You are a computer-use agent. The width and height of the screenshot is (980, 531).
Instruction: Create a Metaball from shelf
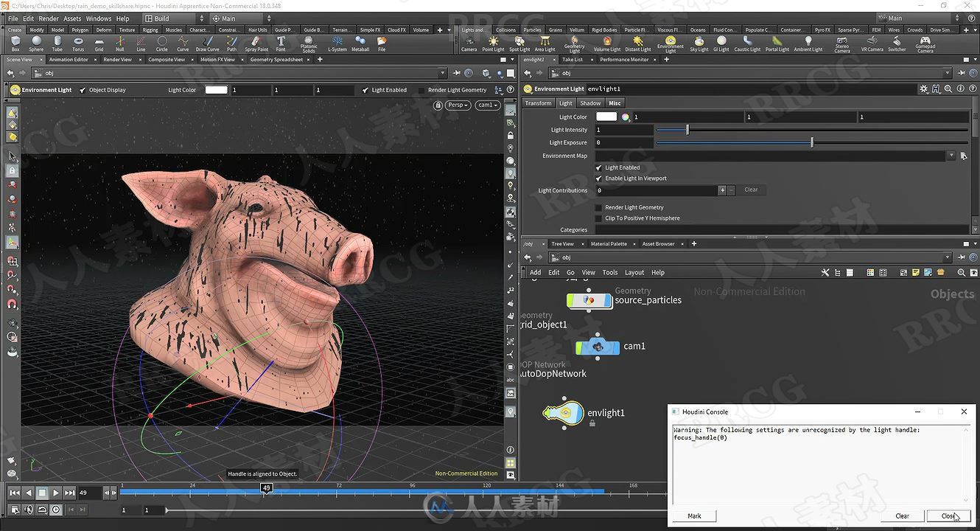click(x=360, y=44)
